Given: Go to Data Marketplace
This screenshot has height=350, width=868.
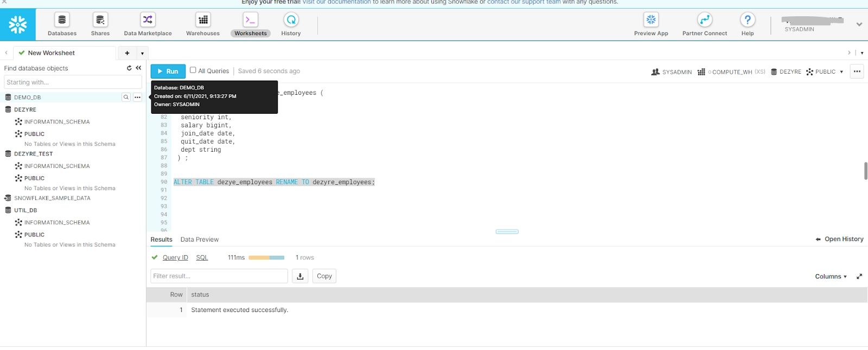Looking at the screenshot, I should tap(148, 21).
